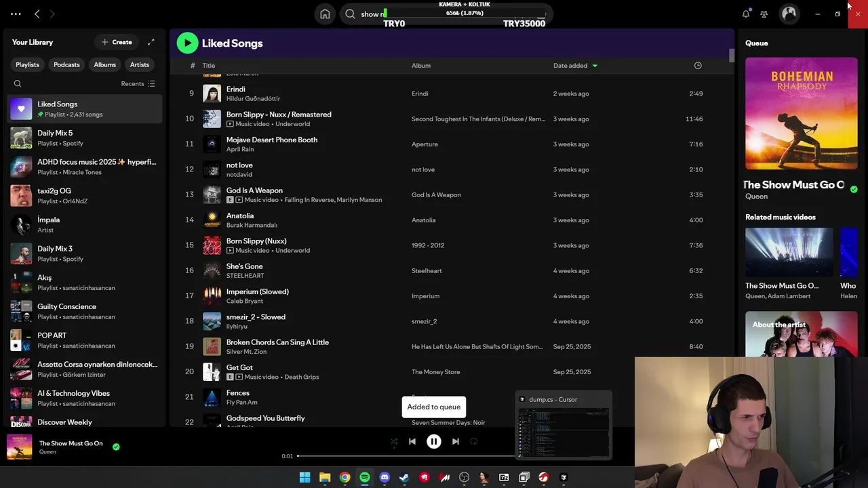Click the Get Got album art
This screenshot has height=488, width=868.
coord(212,371)
